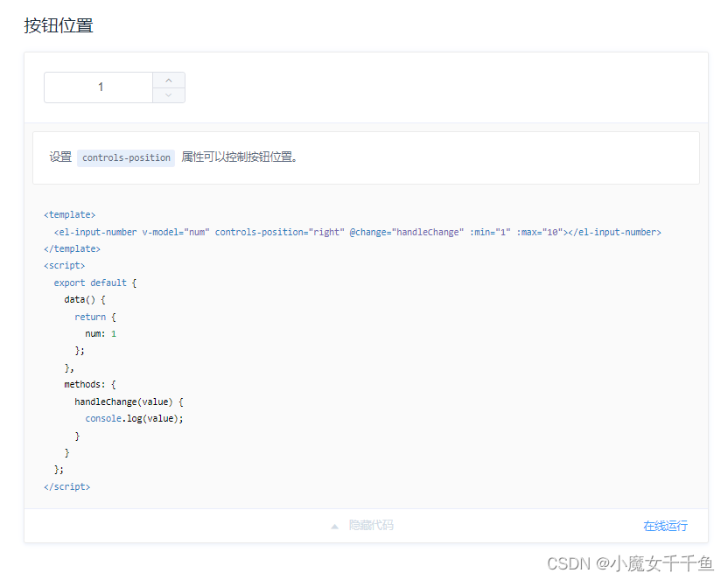The height and width of the screenshot is (580, 728).
Task: Click the 按钮位置 heading
Action: [x=59, y=25]
